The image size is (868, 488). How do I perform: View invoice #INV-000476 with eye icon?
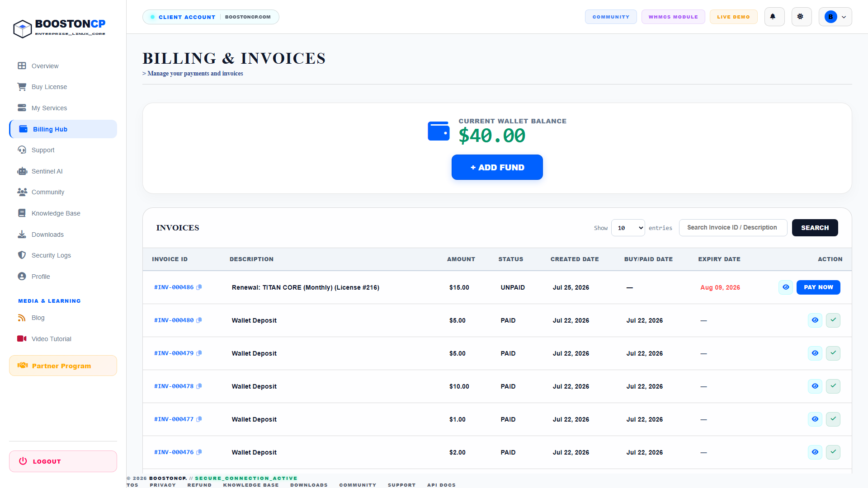point(815,452)
